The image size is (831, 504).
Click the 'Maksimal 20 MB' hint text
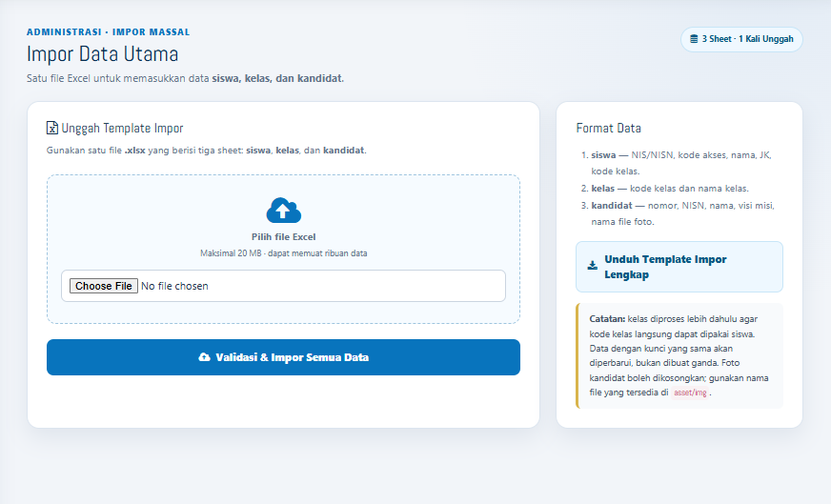click(x=284, y=253)
